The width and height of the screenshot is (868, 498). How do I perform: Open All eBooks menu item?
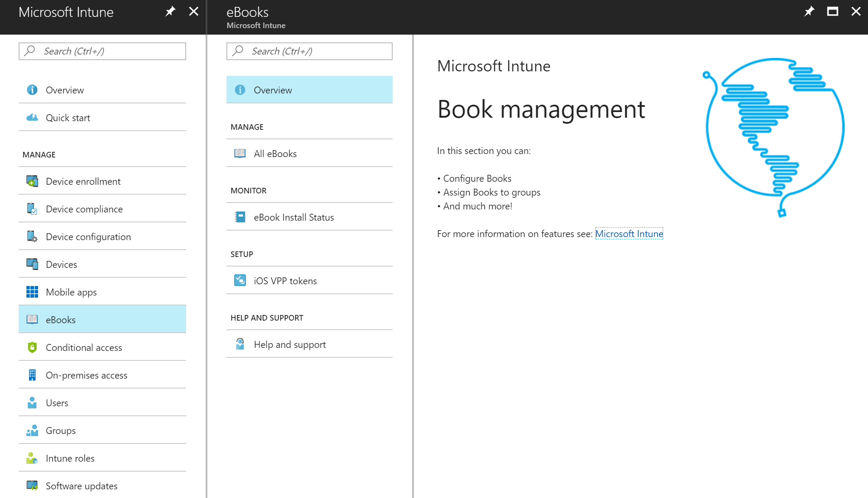pos(275,154)
